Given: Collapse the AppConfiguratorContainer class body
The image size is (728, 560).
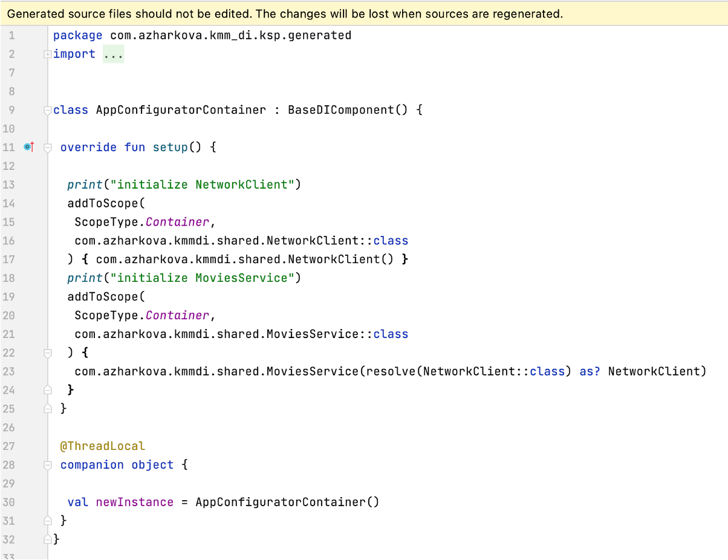Looking at the screenshot, I should pos(47,109).
